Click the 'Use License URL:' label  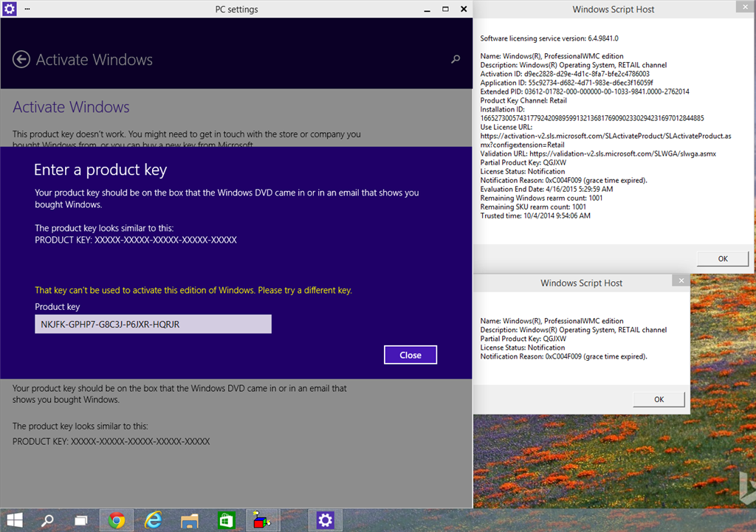click(506, 127)
